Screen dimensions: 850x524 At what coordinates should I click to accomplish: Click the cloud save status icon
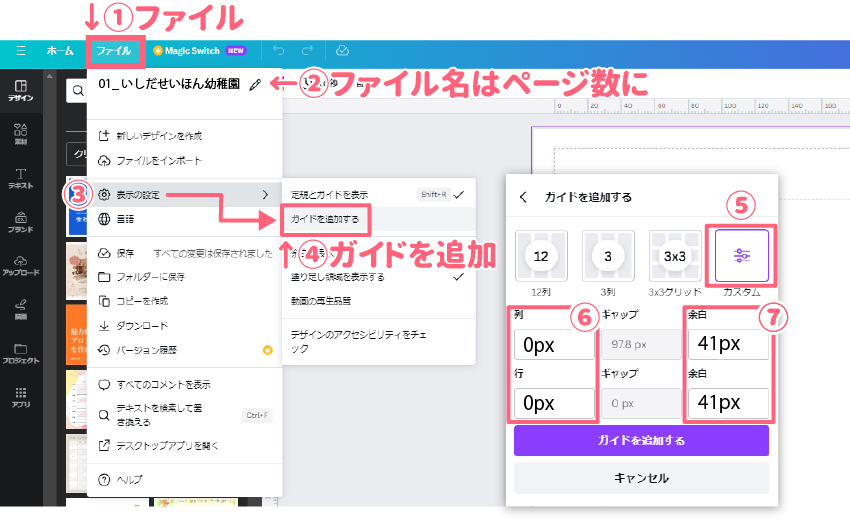coord(342,50)
